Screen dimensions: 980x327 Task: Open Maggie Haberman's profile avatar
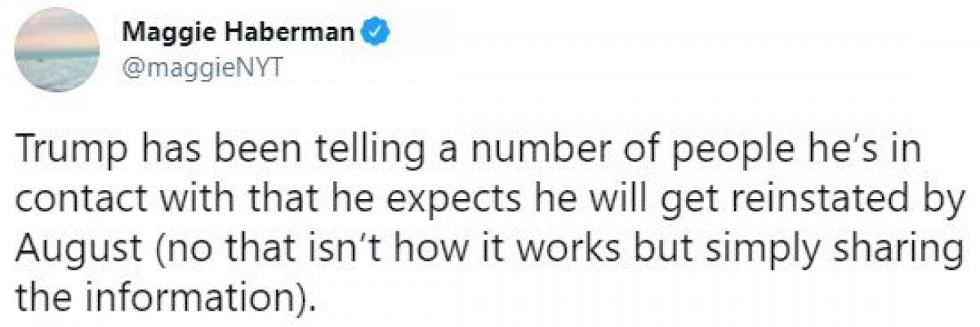(54, 53)
